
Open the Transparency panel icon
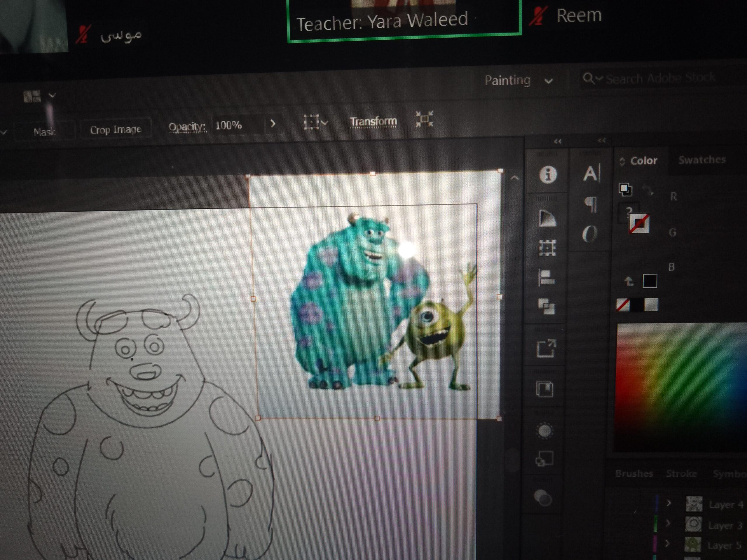pyautogui.click(x=543, y=498)
